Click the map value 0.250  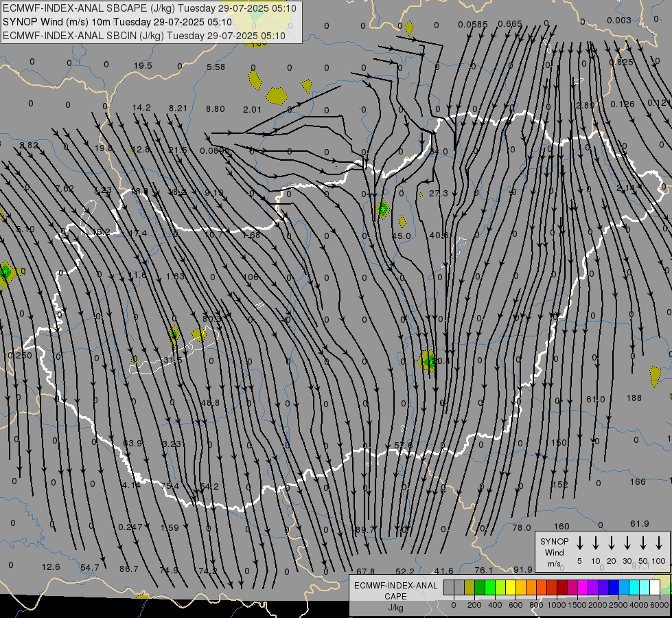tap(20, 356)
